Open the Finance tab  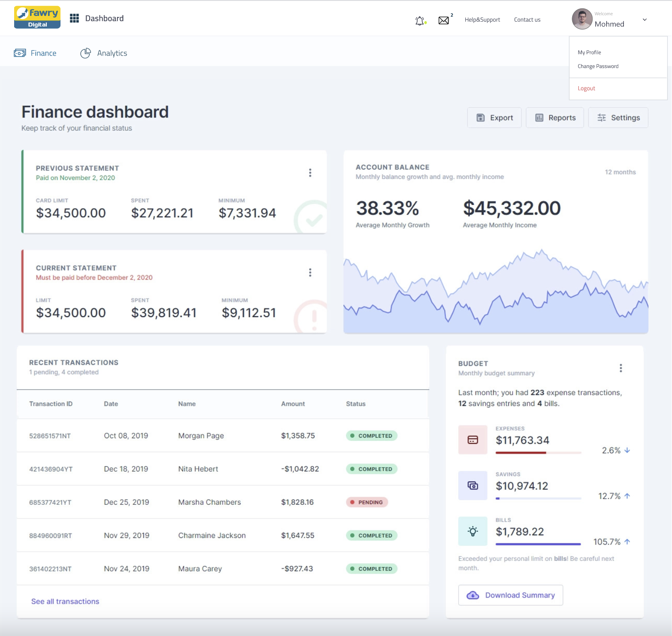point(35,53)
